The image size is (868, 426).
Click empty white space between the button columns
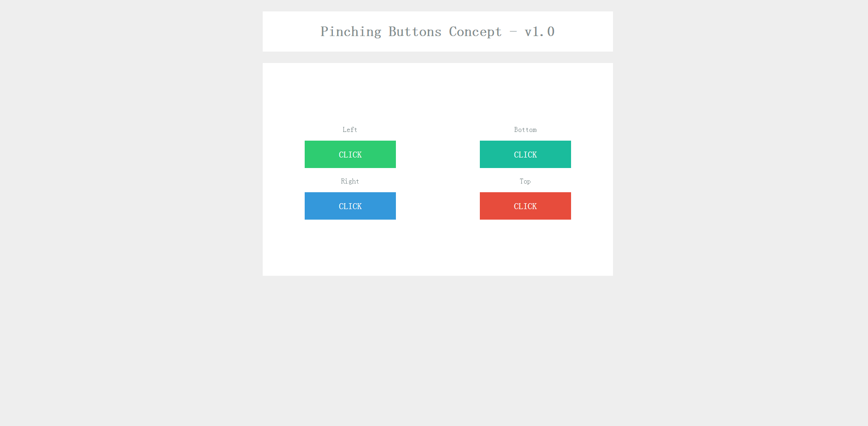[x=438, y=180]
